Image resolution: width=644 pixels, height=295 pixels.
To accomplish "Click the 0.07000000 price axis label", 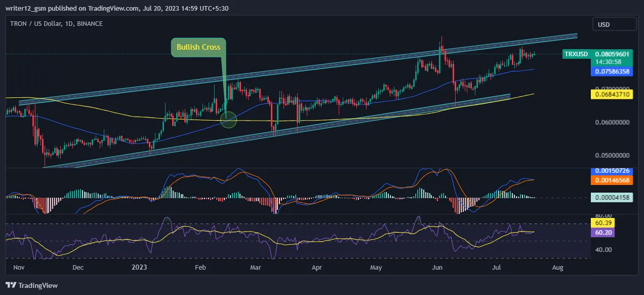I will click(612, 88).
